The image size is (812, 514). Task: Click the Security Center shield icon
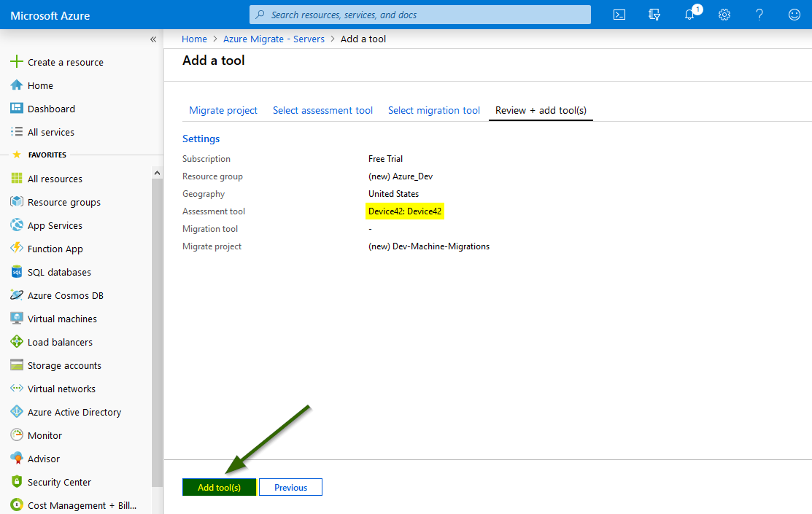click(17, 482)
